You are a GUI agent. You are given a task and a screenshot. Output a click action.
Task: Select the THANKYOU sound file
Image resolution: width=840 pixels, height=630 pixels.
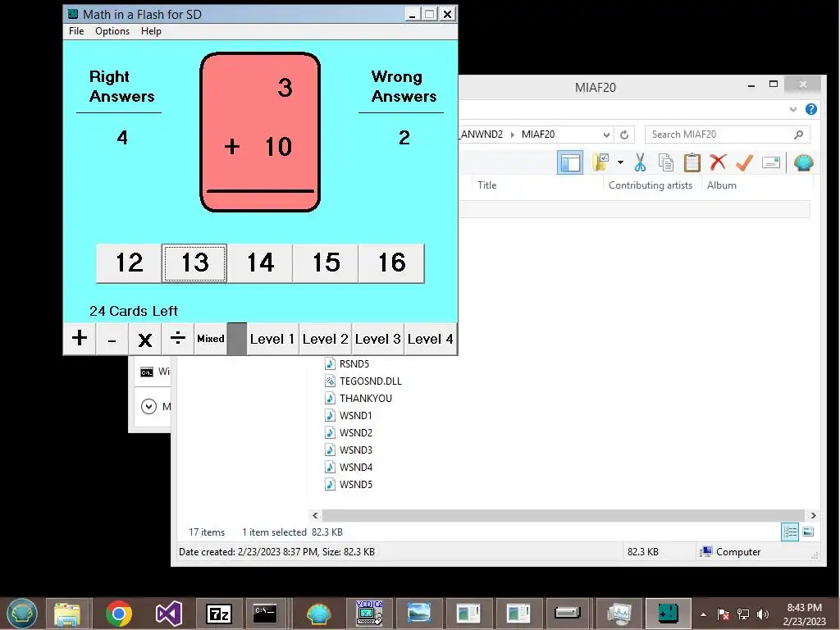pos(358,398)
